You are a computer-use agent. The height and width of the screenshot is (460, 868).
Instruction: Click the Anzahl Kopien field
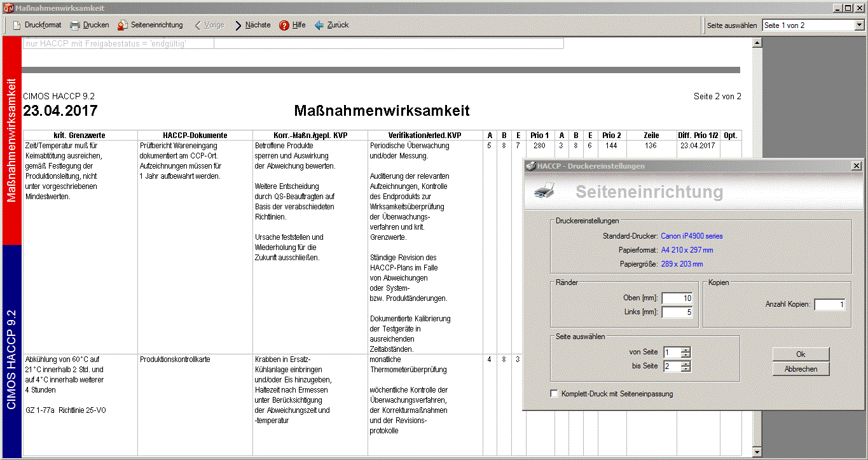[830, 305]
